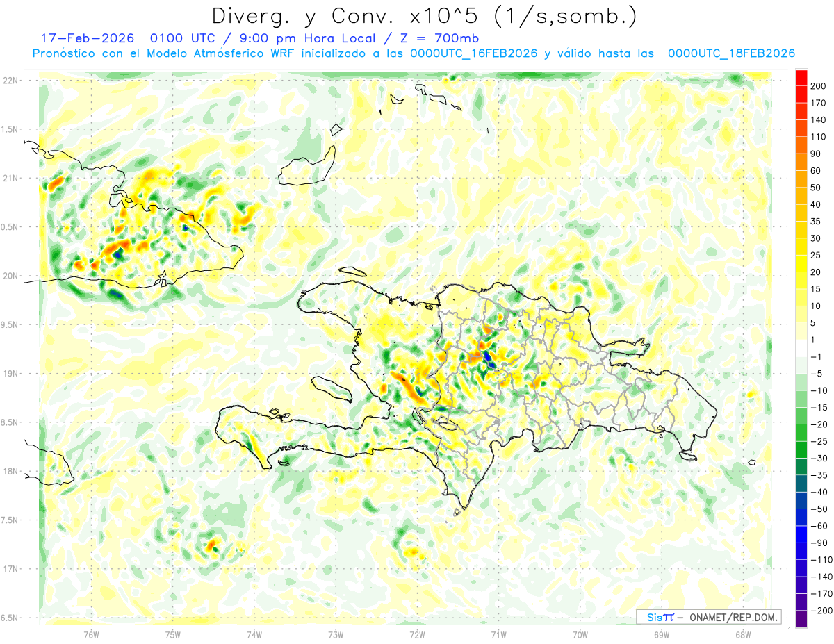Click the 8.5N latitude axis label
Viewport: 834px width, 644px height.
(10, 422)
